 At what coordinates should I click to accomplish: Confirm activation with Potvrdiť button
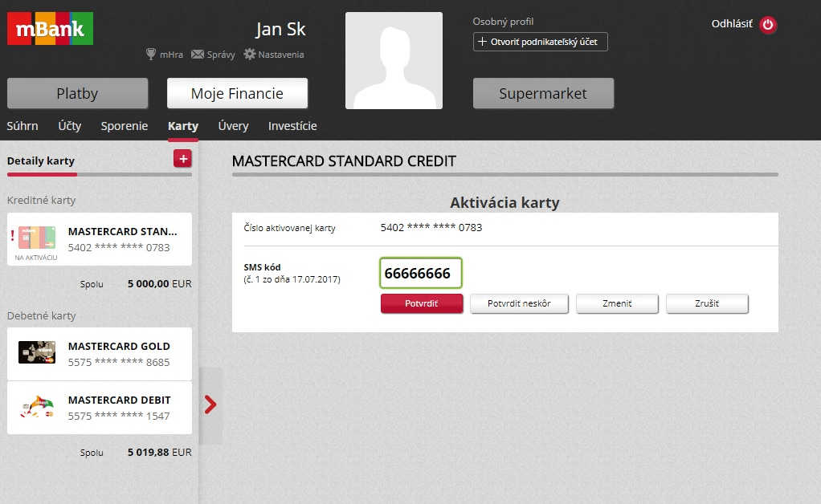[422, 303]
